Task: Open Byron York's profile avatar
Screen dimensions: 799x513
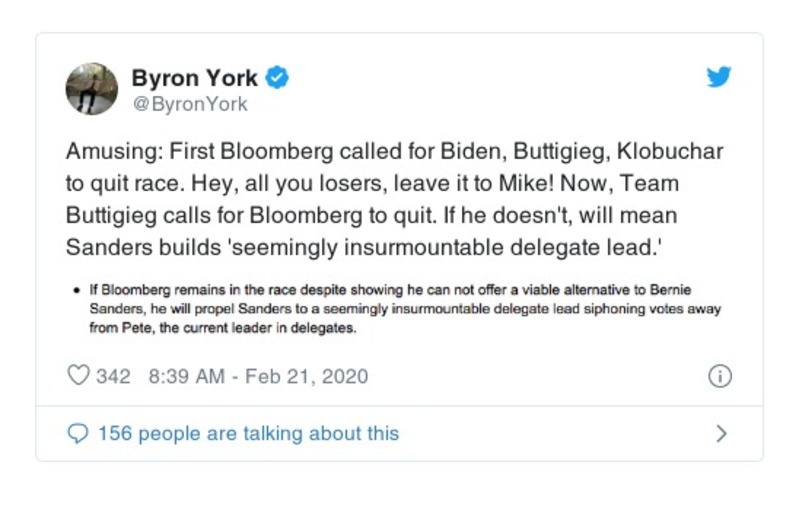Action: coord(92,88)
